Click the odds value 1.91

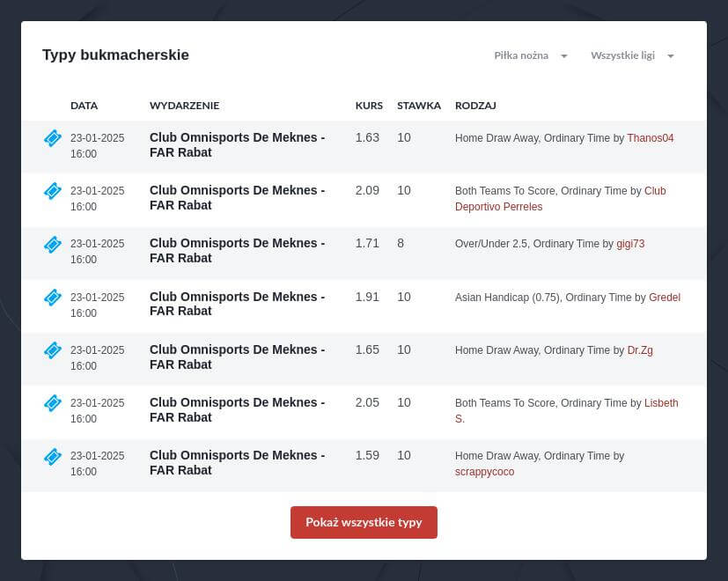(x=367, y=297)
